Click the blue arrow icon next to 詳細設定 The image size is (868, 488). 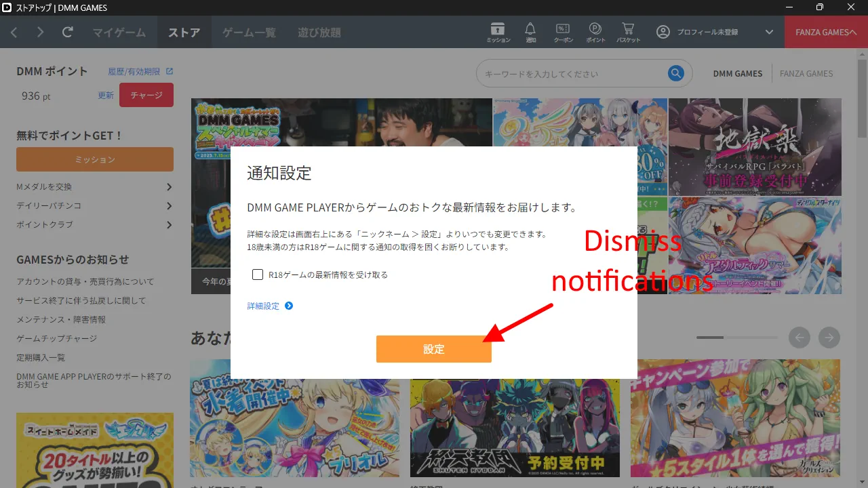coord(289,306)
